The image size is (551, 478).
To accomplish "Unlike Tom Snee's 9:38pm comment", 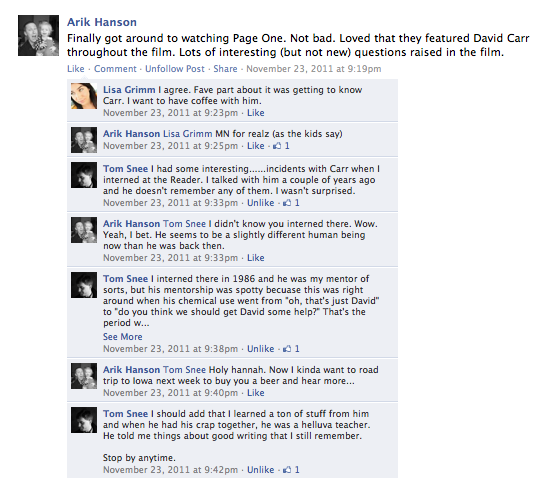I will (260, 349).
